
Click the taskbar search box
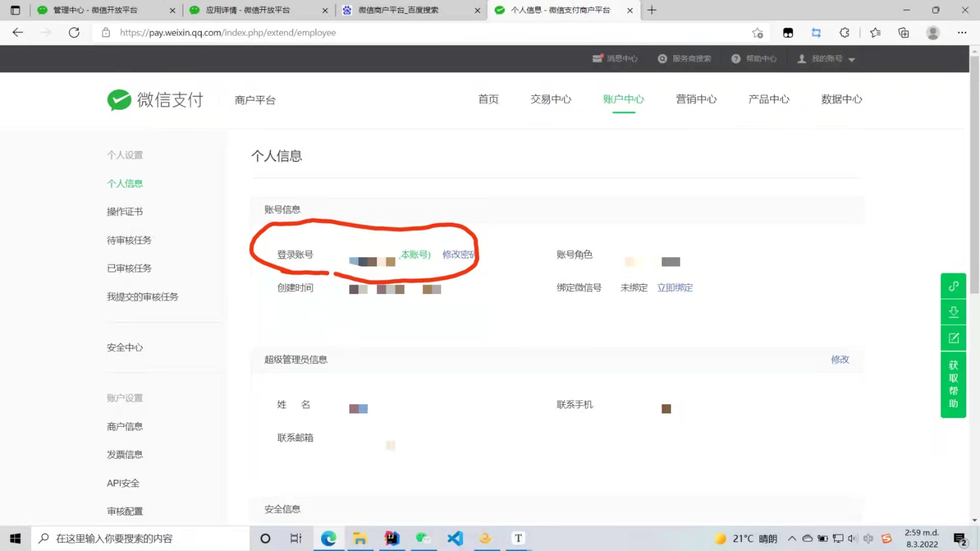tap(140, 539)
